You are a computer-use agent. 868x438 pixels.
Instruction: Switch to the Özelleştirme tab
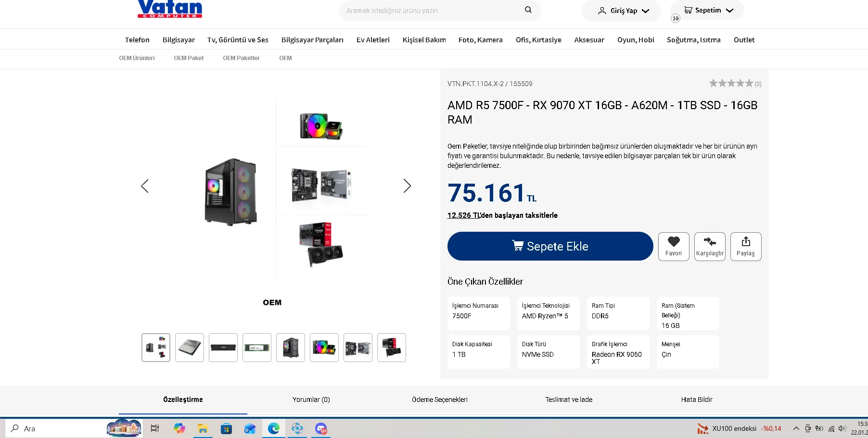coord(183,400)
